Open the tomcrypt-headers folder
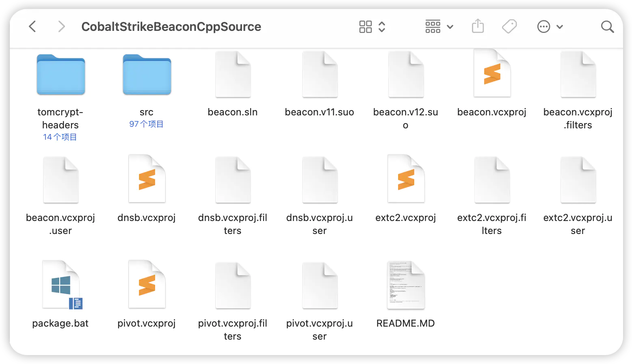 click(61, 75)
